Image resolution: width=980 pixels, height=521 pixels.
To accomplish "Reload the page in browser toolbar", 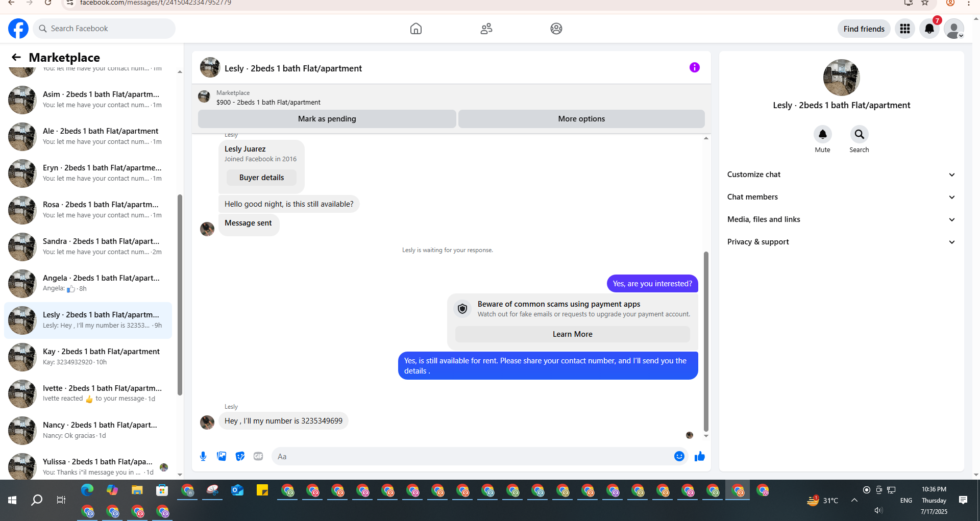I will click(x=48, y=3).
